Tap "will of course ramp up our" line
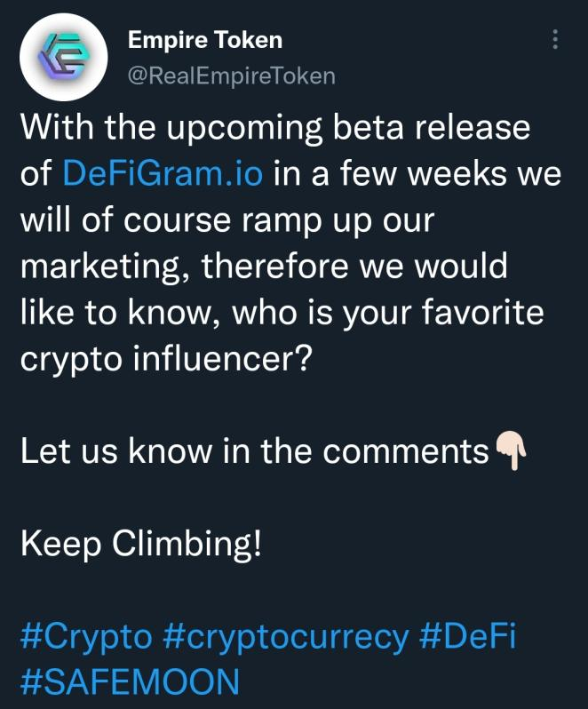The width and height of the screenshot is (588, 709). [227, 222]
